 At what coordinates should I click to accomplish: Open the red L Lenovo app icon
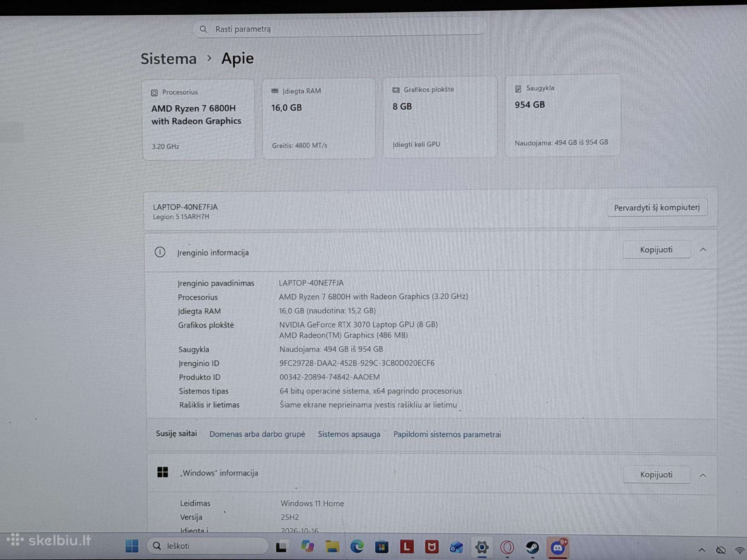click(407, 547)
